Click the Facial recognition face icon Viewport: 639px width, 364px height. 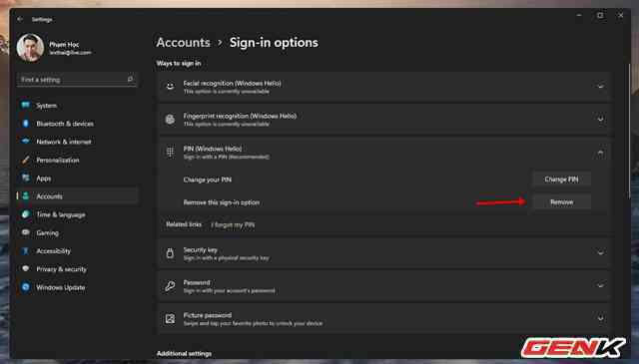pyautogui.click(x=170, y=87)
